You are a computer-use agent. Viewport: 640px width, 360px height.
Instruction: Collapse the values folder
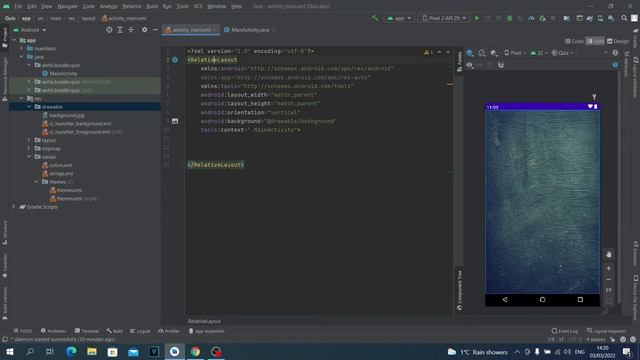click(x=29, y=157)
